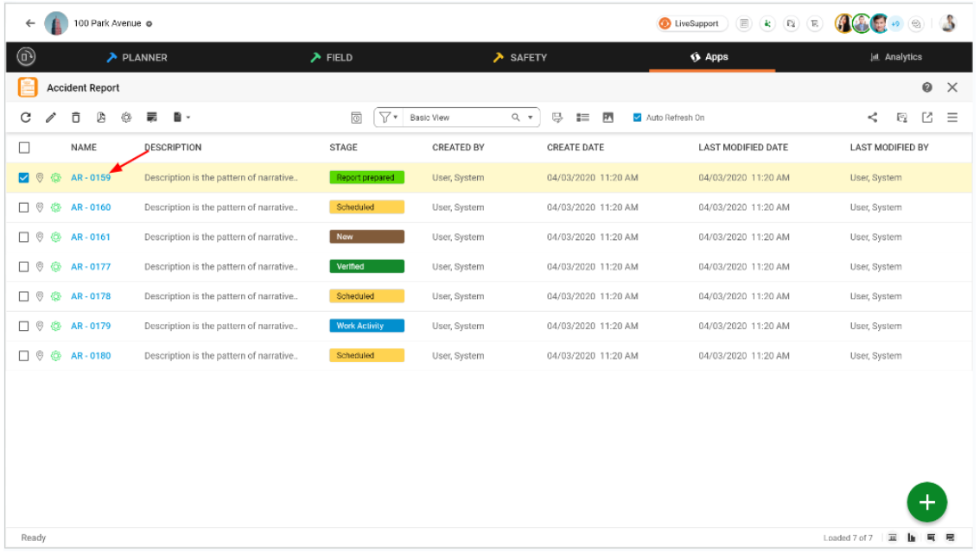Open record link AR - 0180
Image resolution: width=980 pixels, height=553 pixels.
click(x=91, y=355)
